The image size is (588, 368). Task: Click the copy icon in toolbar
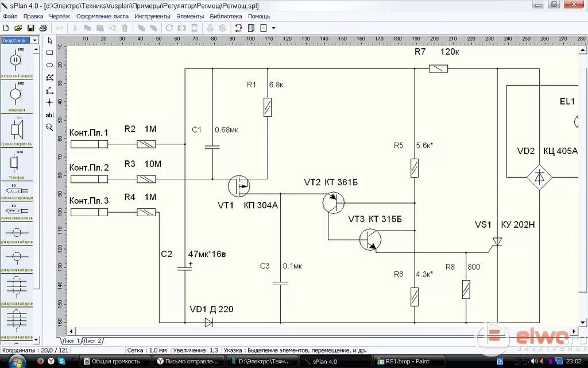point(87,28)
